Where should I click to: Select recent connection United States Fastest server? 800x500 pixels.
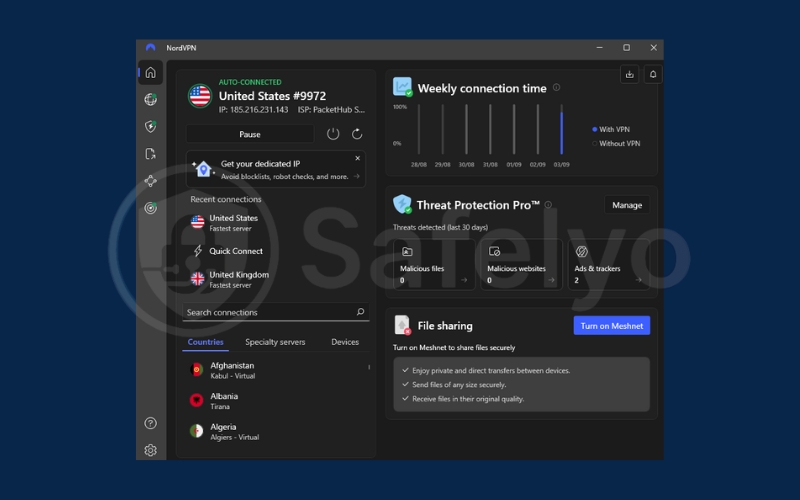(x=276, y=222)
